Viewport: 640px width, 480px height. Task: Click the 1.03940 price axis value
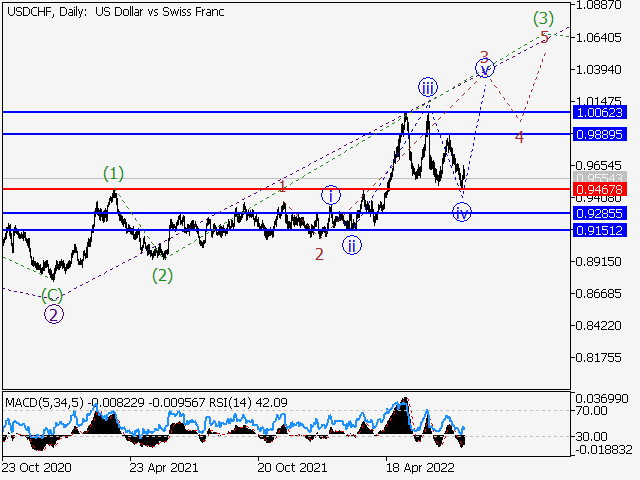598,69
